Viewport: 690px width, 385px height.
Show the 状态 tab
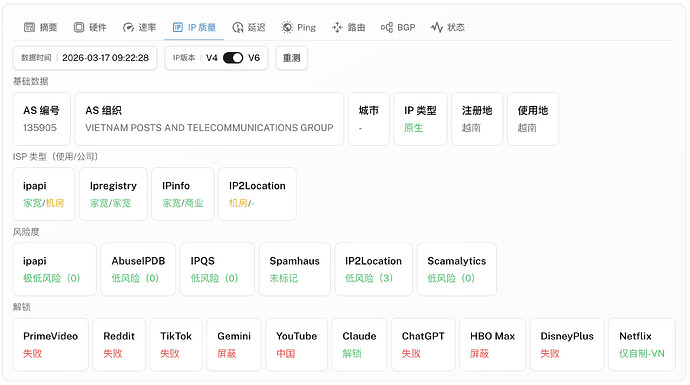click(x=448, y=27)
